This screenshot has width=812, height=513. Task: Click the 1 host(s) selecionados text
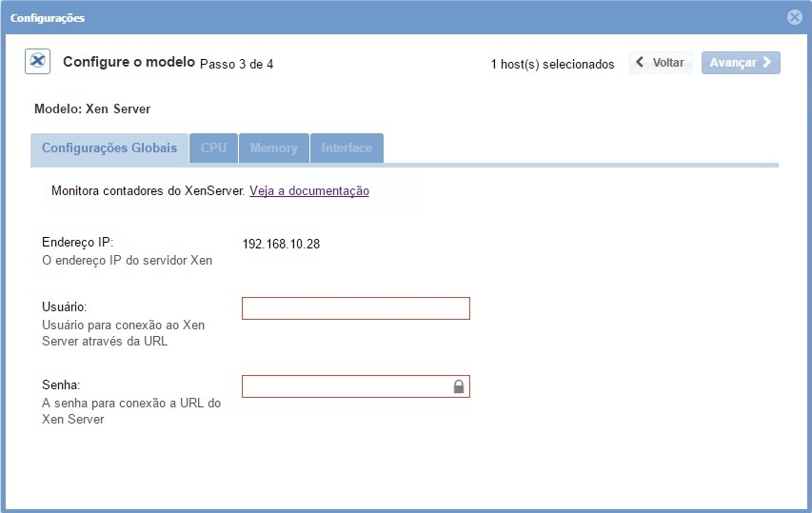coord(552,65)
